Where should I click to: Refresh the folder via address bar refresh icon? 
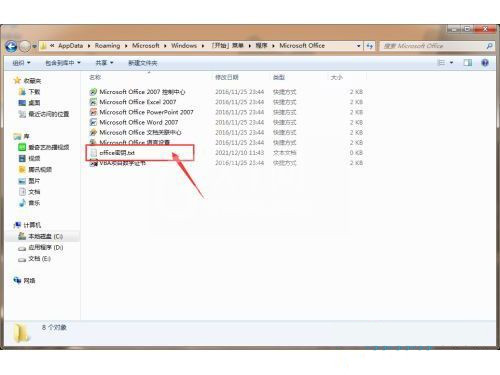point(370,46)
